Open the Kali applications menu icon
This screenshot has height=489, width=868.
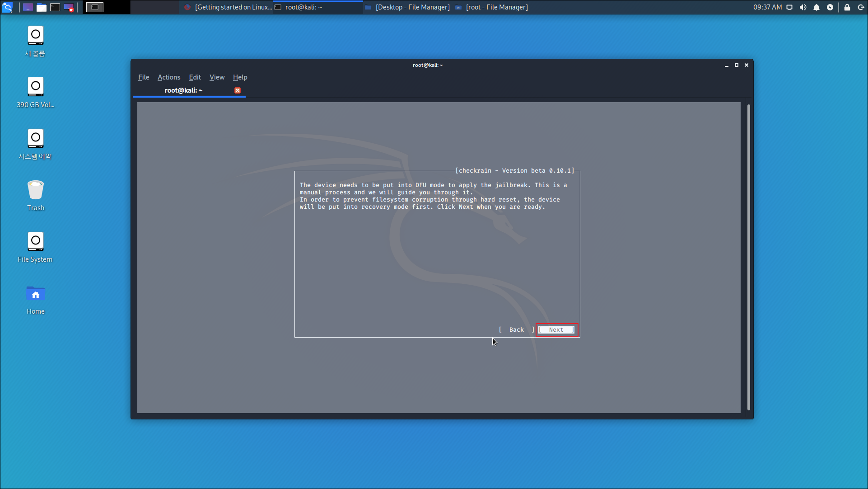click(7, 7)
